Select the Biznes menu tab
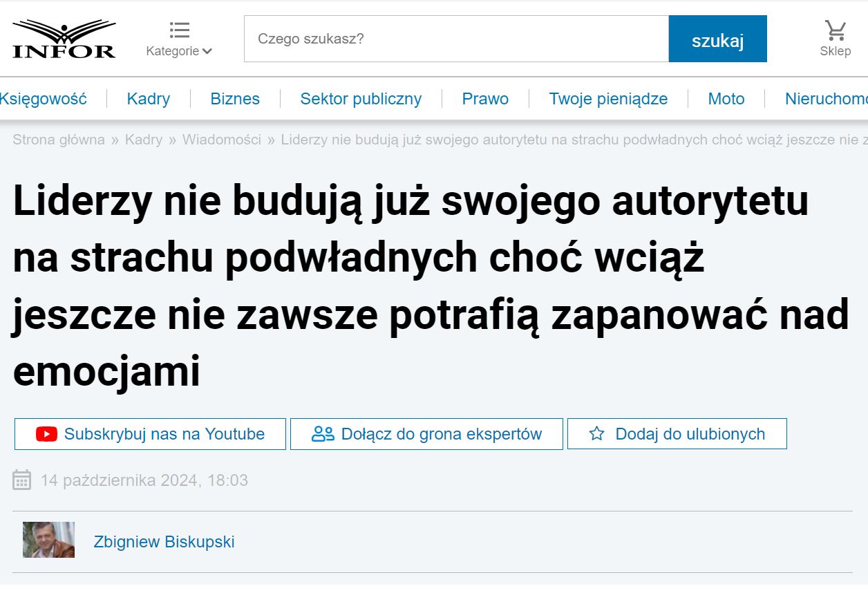The image size is (868, 593). click(235, 99)
